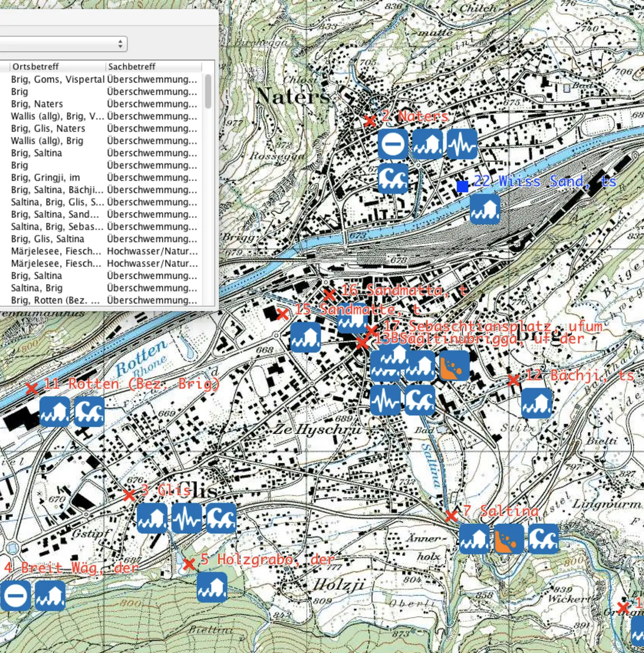The image size is (644, 653).
Task: Click the no-entry icon under 4 Breit Wäg
Action: tap(16, 595)
